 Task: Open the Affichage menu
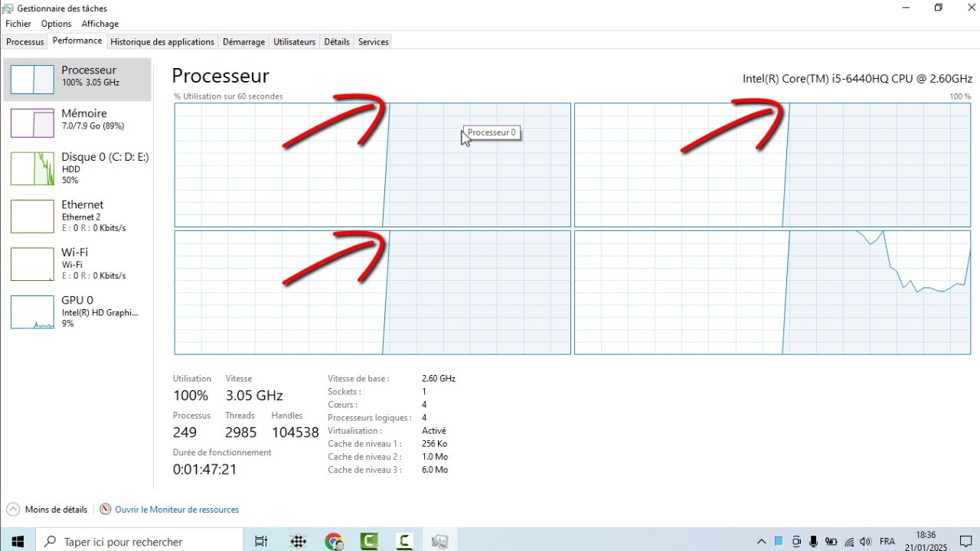pos(100,24)
